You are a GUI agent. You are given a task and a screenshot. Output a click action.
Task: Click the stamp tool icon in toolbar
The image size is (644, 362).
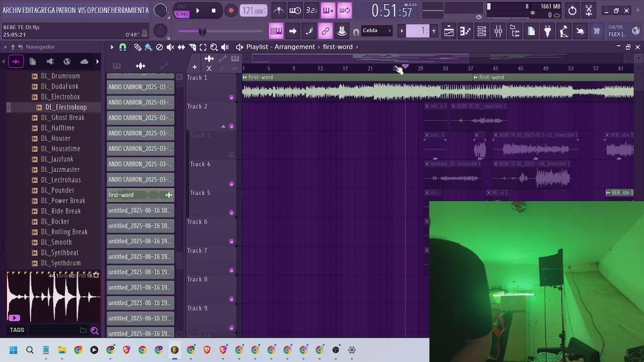pos(342,31)
